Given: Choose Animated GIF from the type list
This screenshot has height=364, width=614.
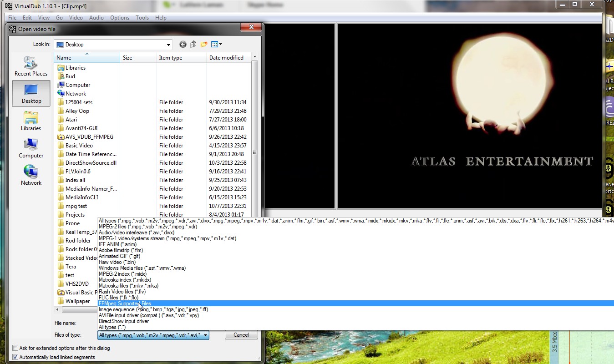Looking at the screenshot, I should pyautogui.click(x=119, y=256).
